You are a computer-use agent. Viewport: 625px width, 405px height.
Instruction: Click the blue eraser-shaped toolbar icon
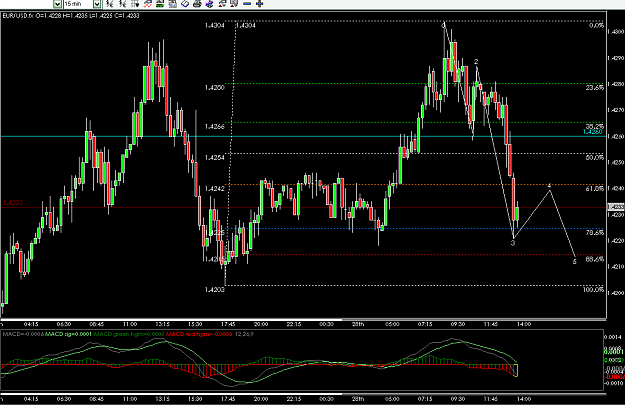[x=185, y=4]
